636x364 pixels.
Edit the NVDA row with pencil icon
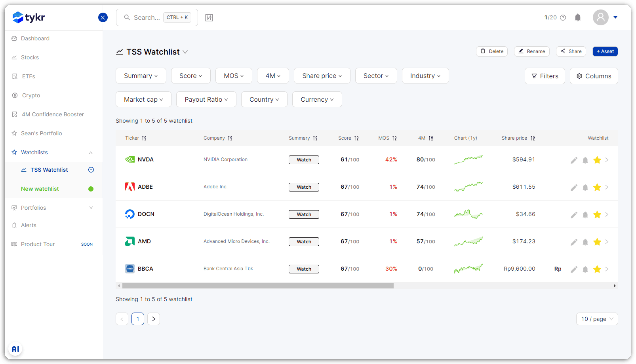tap(574, 160)
